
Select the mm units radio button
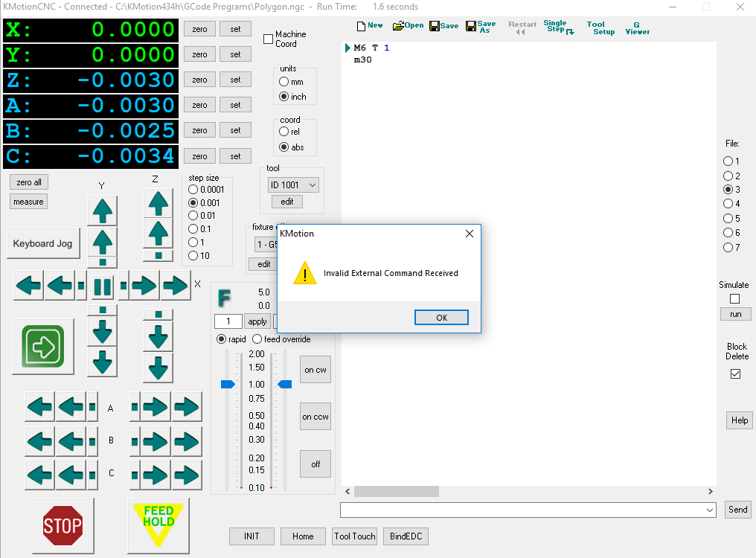(284, 82)
